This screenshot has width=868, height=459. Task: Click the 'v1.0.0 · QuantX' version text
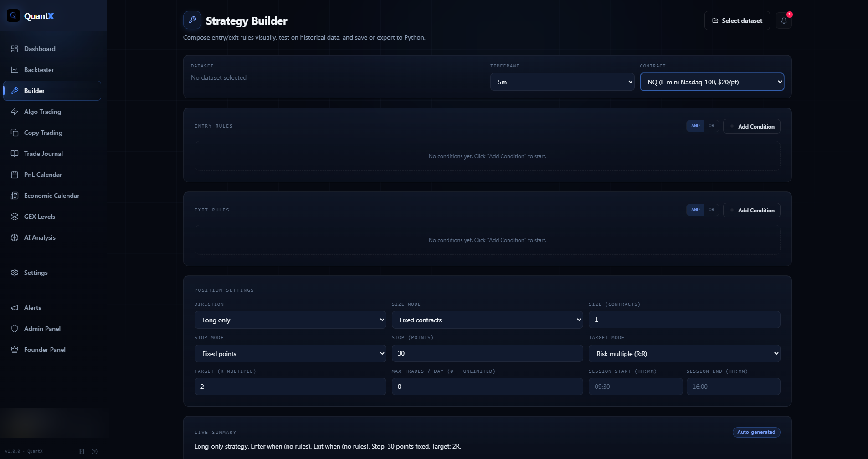click(24, 451)
